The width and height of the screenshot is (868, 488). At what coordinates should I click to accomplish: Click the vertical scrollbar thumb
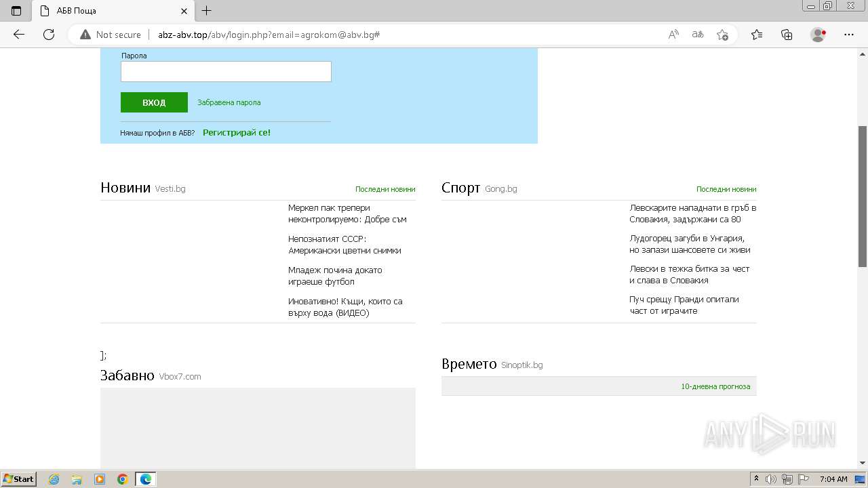863,196
